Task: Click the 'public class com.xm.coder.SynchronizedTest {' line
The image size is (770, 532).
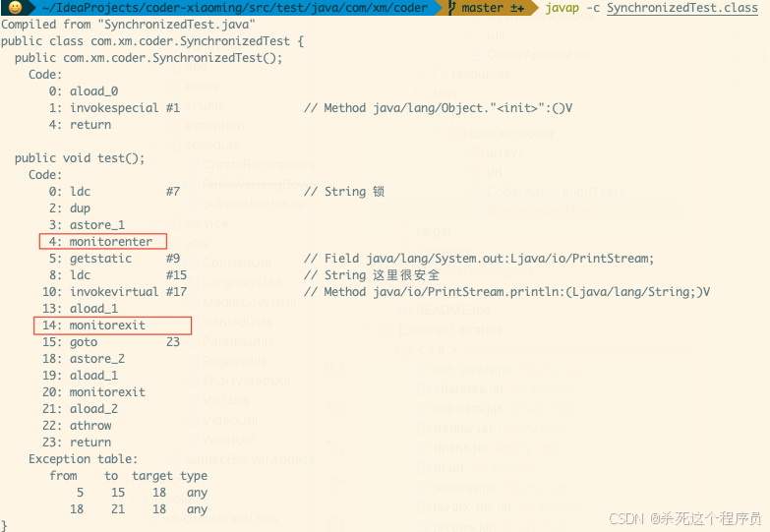Action: (x=152, y=40)
